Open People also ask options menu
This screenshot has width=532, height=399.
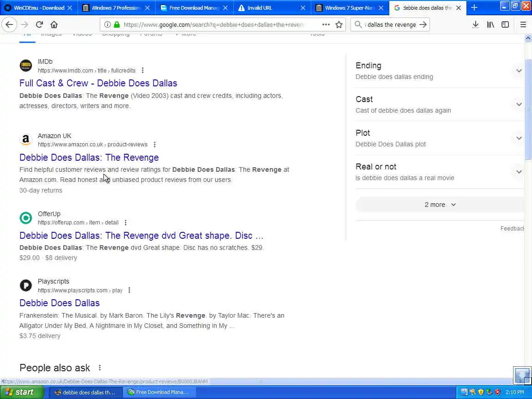coord(99,368)
